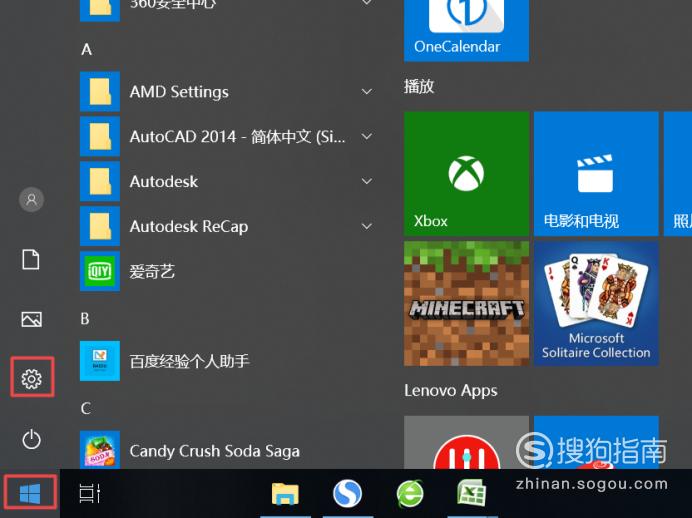Select the Autodesk ReCap label
This screenshot has width=692, height=518.
pyautogui.click(x=189, y=226)
